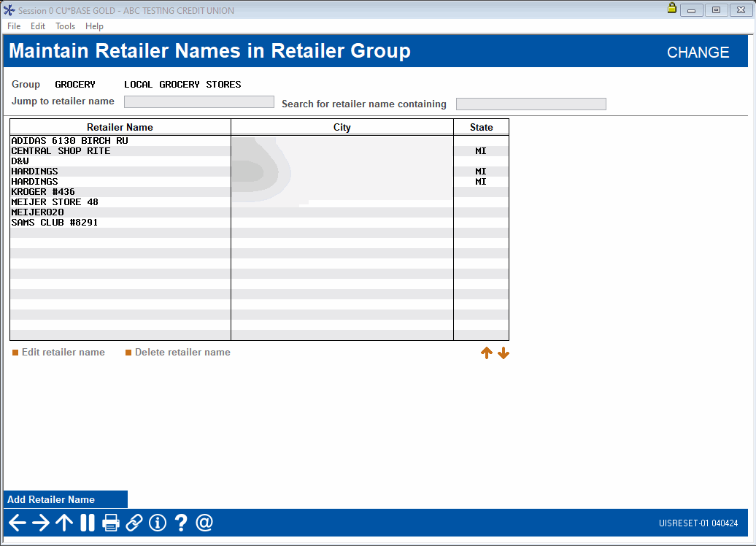Select the KROGER #436 row
Image resolution: width=756 pixels, height=546 pixels.
coord(259,192)
